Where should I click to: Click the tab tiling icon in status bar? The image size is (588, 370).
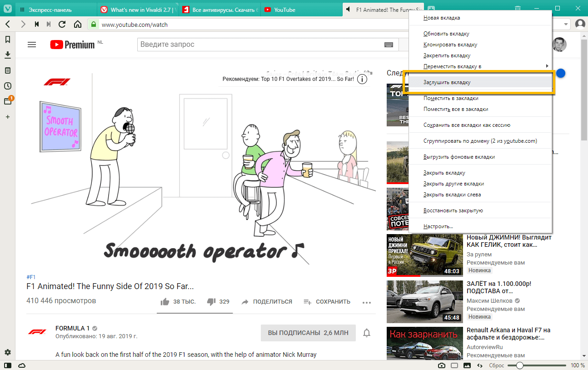pyautogui.click(x=454, y=365)
